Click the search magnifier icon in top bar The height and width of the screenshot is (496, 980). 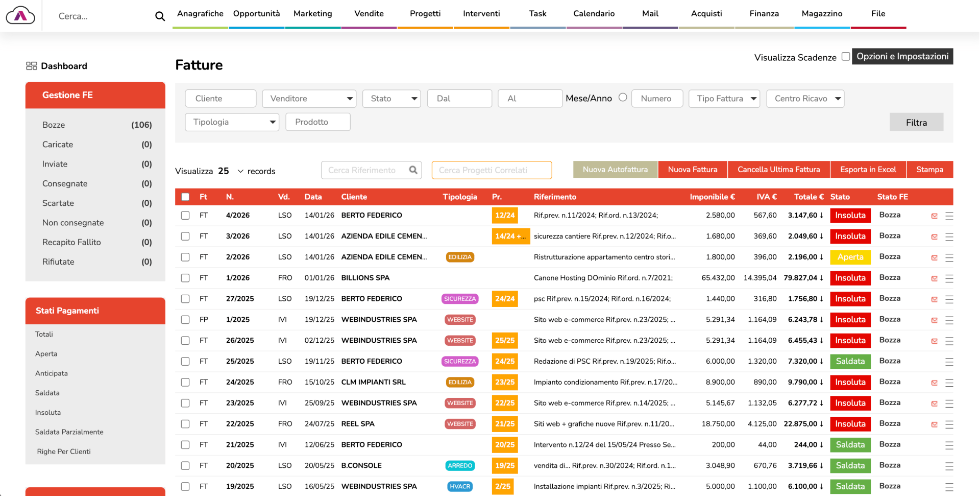[160, 16]
